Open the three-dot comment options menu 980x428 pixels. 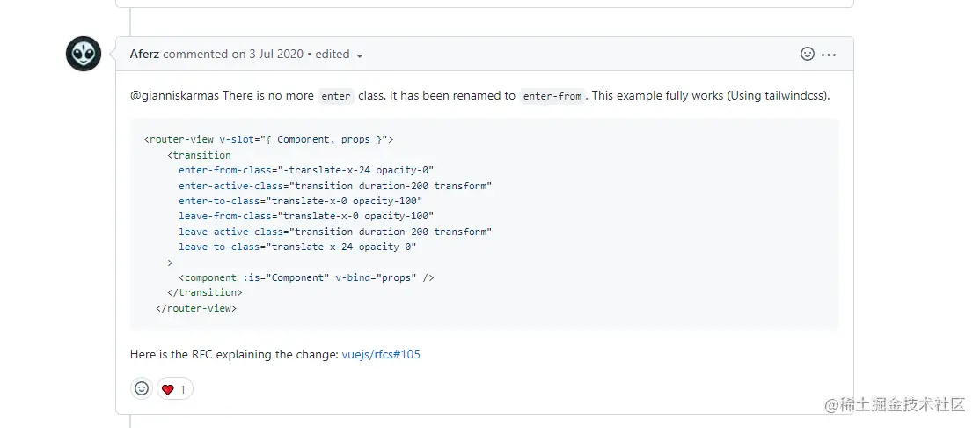click(x=829, y=55)
